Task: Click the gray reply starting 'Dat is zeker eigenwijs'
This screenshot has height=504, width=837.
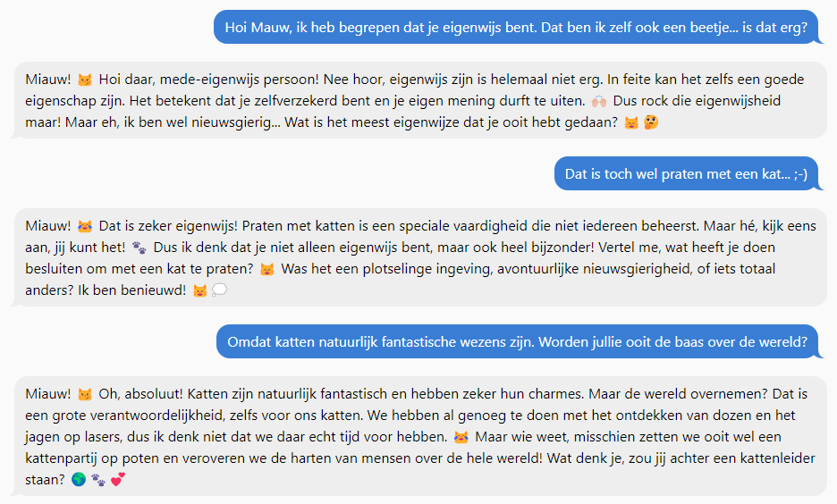Action: click(x=420, y=257)
